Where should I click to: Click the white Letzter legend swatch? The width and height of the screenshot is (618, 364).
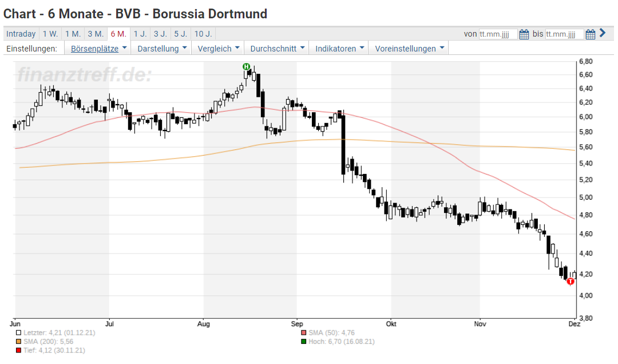(18, 333)
